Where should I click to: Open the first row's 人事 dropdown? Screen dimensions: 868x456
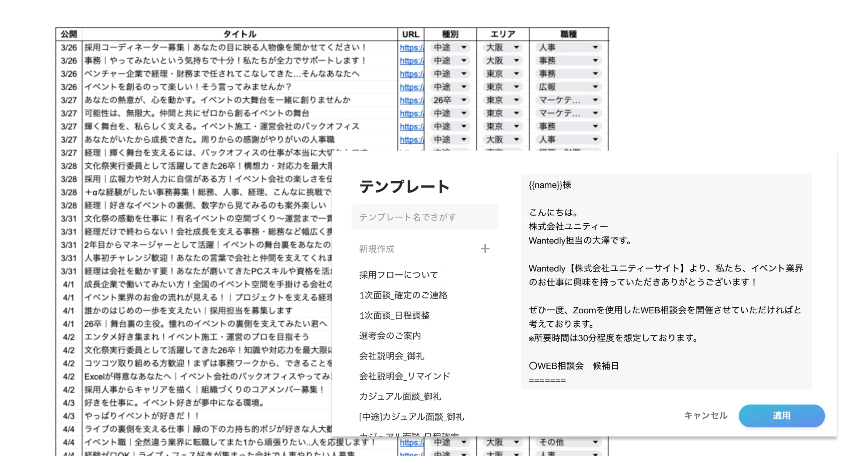(568, 47)
